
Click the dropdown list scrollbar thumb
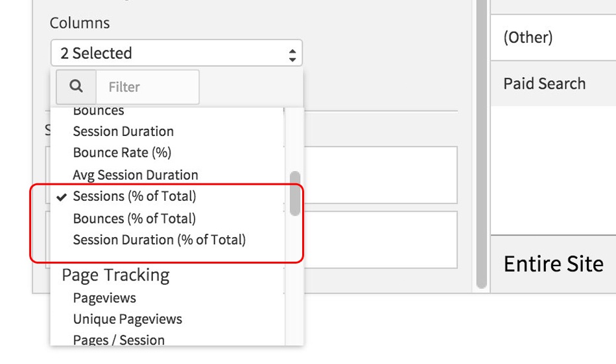(295, 193)
